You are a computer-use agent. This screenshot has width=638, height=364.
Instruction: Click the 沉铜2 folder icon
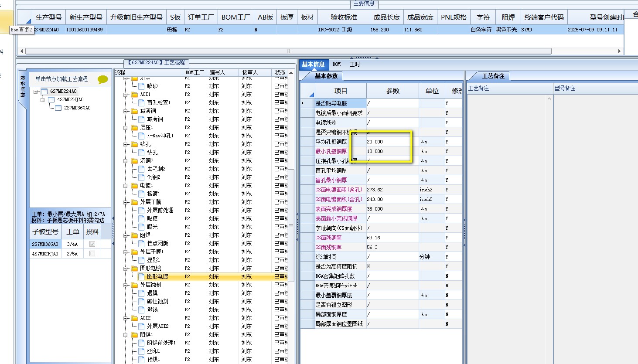[x=135, y=161]
